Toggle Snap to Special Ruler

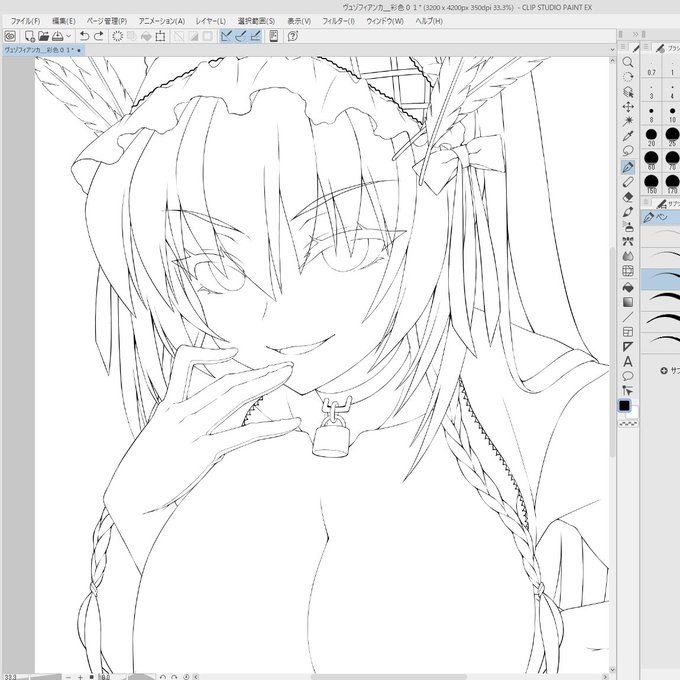pos(241,36)
